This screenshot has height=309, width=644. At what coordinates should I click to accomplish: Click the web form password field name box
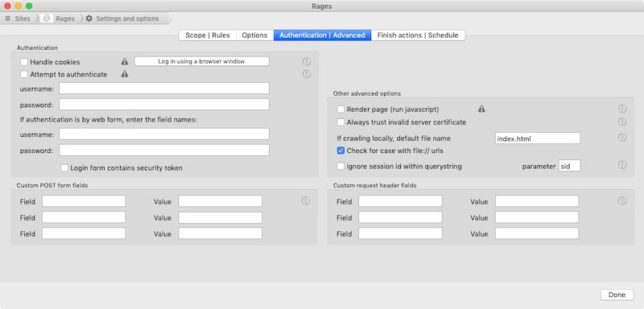pyautogui.click(x=164, y=150)
